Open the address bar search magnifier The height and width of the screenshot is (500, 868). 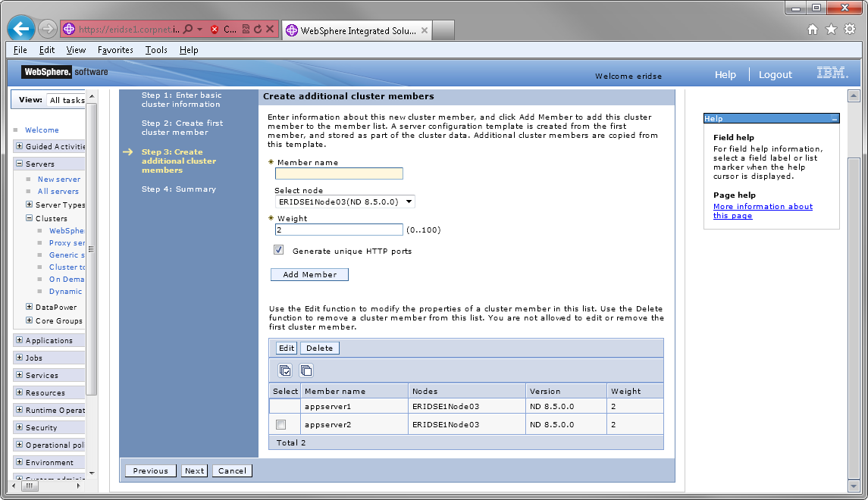tap(188, 29)
